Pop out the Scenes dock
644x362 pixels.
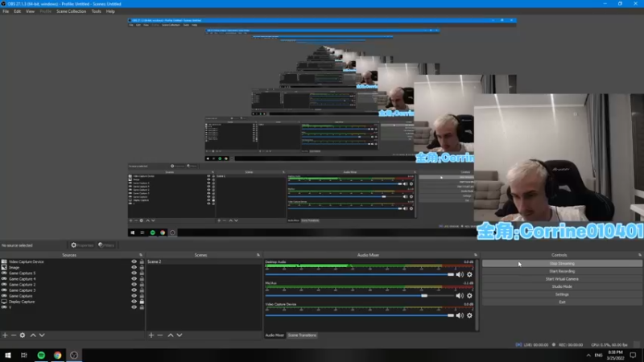click(258, 255)
